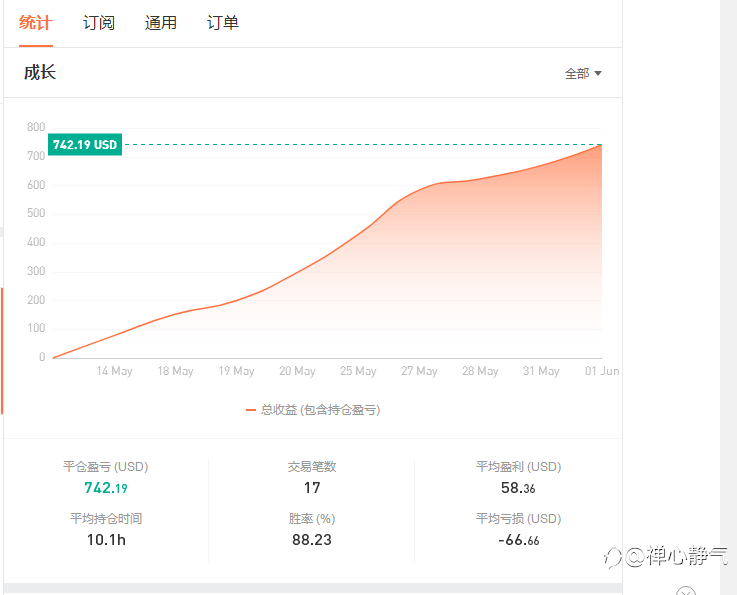Click the 742.19 USD chart value badge
This screenshot has width=737, height=595.
coord(85,144)
